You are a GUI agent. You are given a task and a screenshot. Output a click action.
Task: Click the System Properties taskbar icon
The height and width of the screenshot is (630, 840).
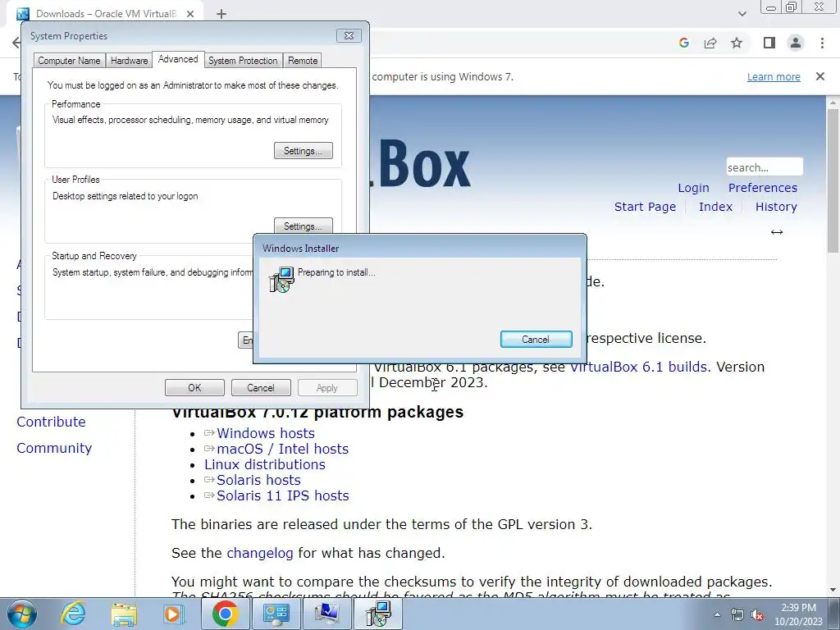coord(326,614)
